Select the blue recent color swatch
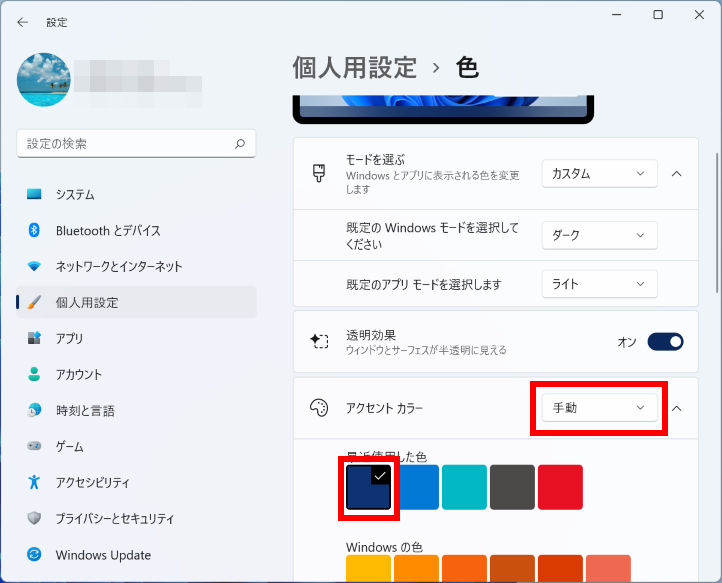This screenshot has height=583, width=722. pos(419,487)
